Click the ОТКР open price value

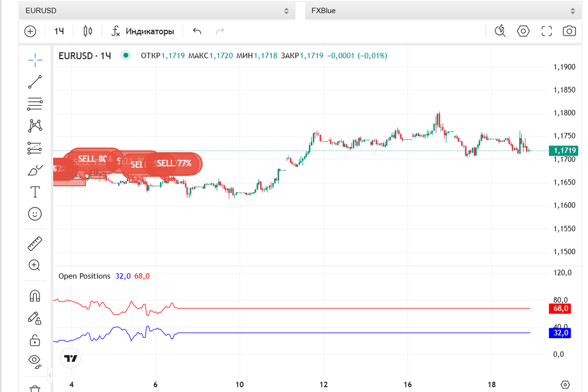tap(173, 55)
